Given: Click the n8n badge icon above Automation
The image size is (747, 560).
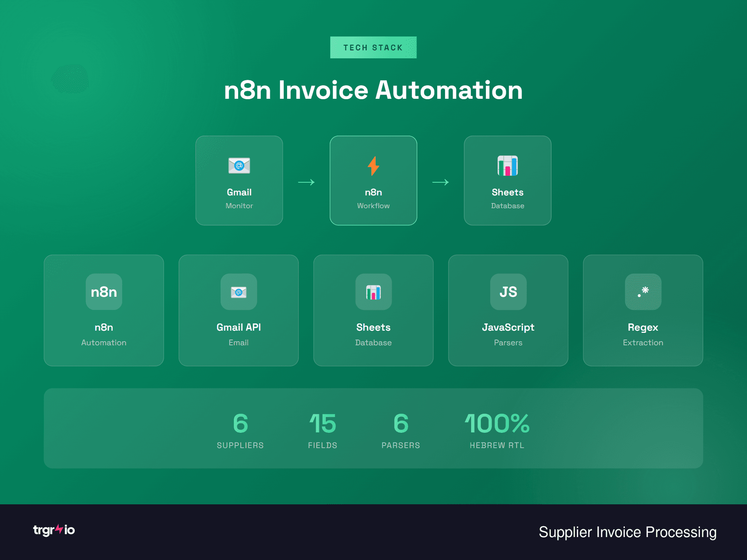Looking at the screenshot, I should (103, 292).
